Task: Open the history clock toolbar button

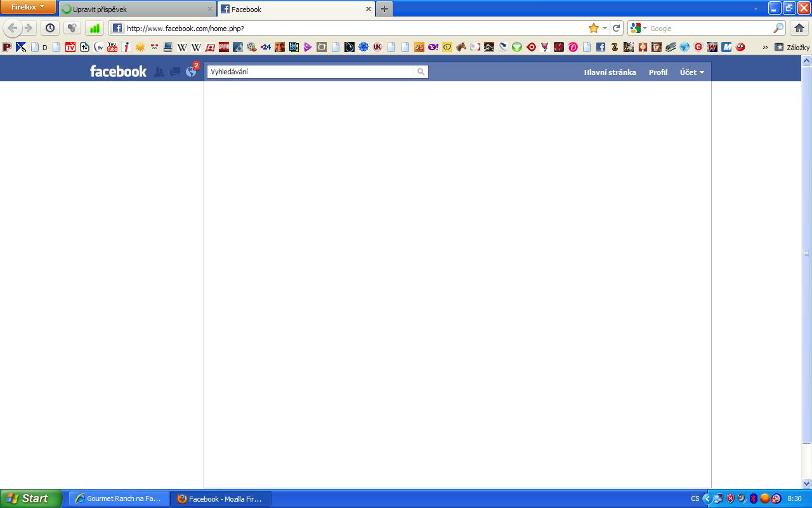Action: [50, 28]
